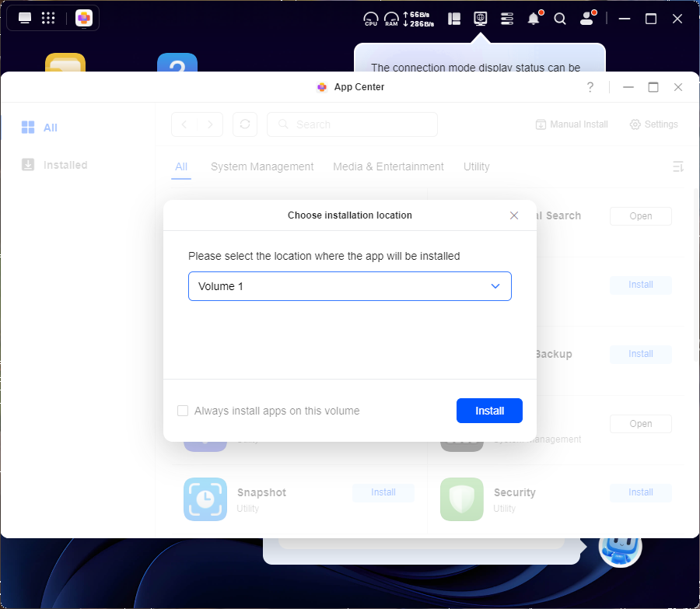Close the Choose installation location dialog

click(514, 215)
